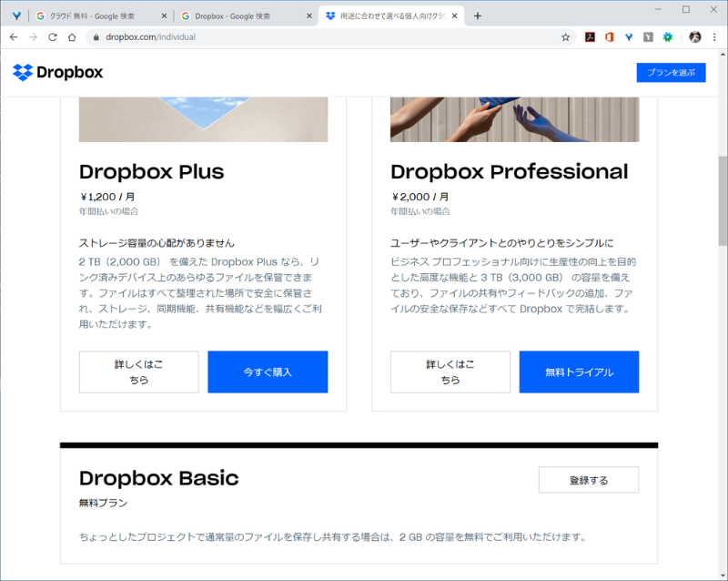Click the Dropbox logo in the header

point(57,73)
